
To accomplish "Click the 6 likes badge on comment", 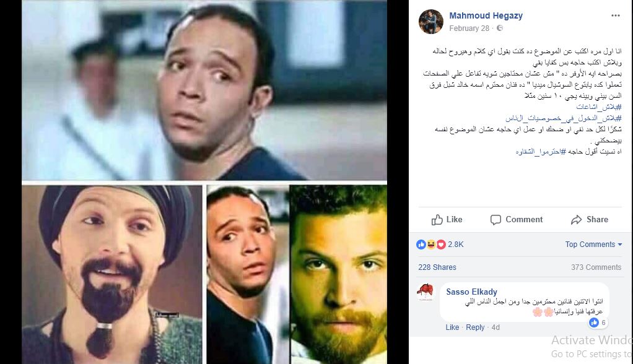I will [x=598, y=323].
